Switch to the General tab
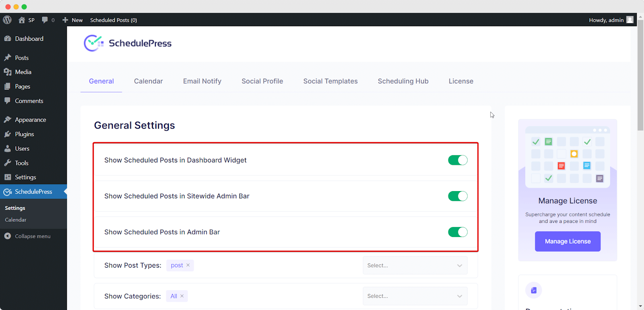Screen dimensions: 644x310 pos(101,81)
